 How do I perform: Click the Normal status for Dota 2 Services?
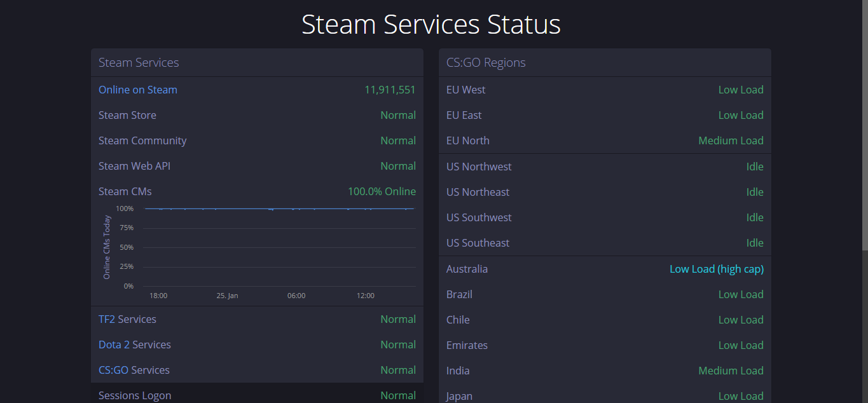pyautogui.click(x=398, y=345)
